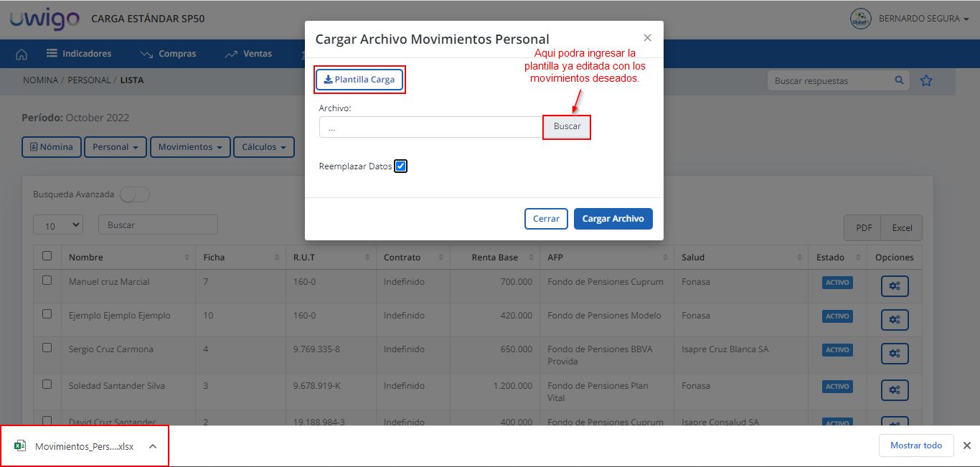Toggle the Reemplazar Datos checkbox
This screenshot has height=467, width=980.
[x=401, y=166]
